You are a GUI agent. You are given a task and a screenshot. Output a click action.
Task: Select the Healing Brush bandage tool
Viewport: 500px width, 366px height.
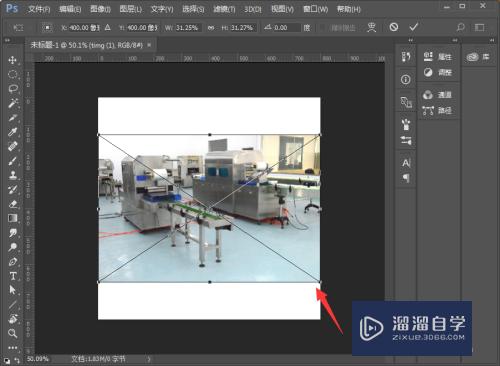pos(13,146)
